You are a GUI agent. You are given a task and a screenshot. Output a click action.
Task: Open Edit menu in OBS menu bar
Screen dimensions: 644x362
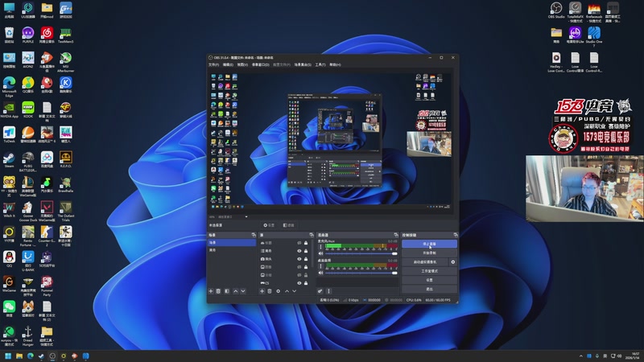tap(228, 64)
